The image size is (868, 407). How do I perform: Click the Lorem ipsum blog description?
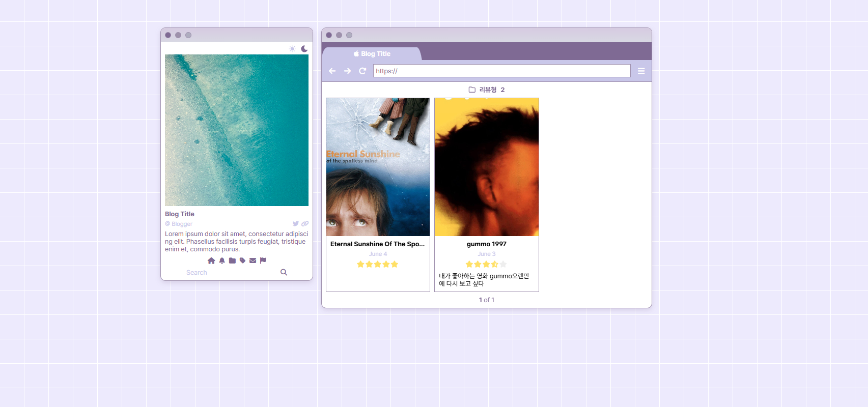pos(237,242)
